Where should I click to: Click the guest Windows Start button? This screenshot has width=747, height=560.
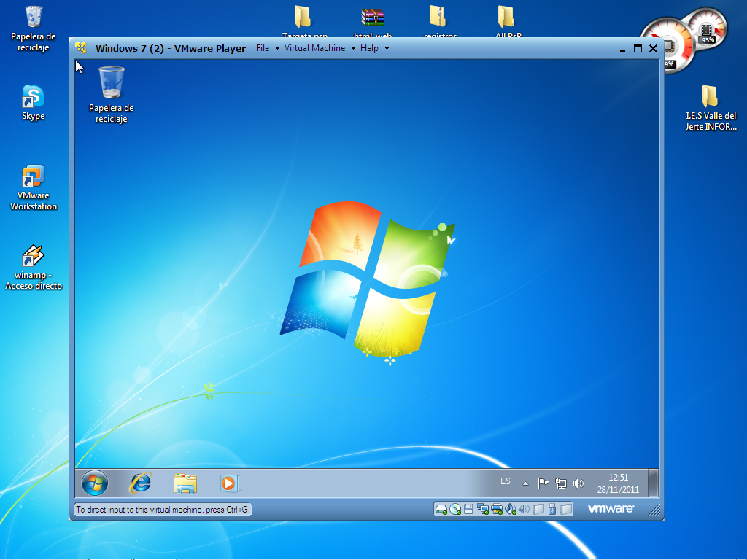[x=95, y=483]
